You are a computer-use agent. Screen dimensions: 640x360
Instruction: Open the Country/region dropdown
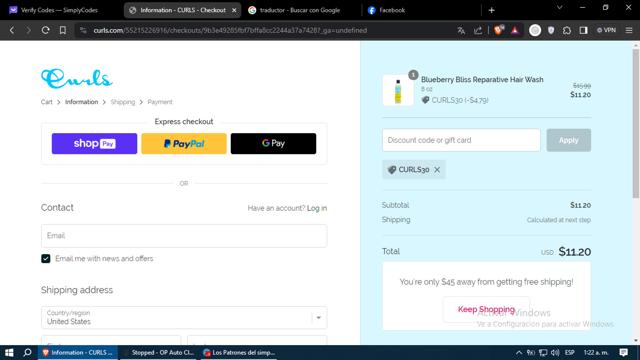(184, 318)
